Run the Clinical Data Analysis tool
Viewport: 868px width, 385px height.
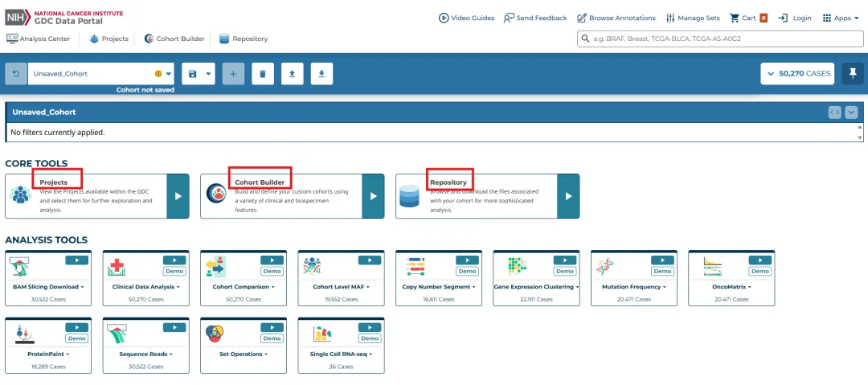click(174, 260)
